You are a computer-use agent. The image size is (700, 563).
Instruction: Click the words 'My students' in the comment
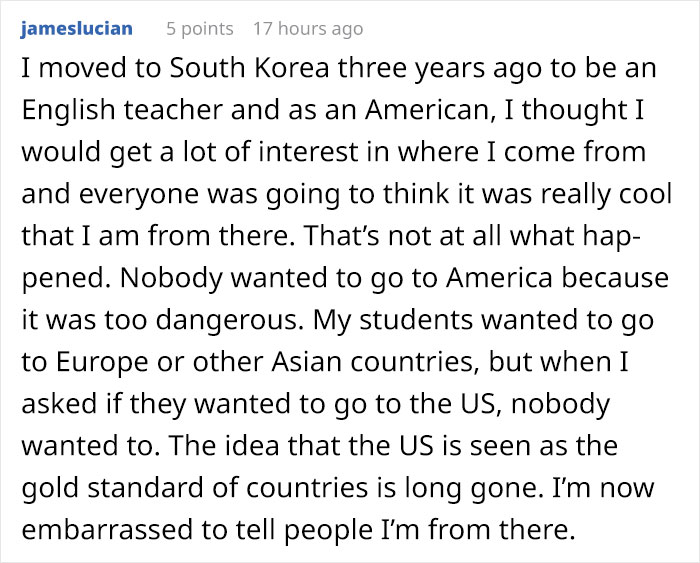coord(392,320)
